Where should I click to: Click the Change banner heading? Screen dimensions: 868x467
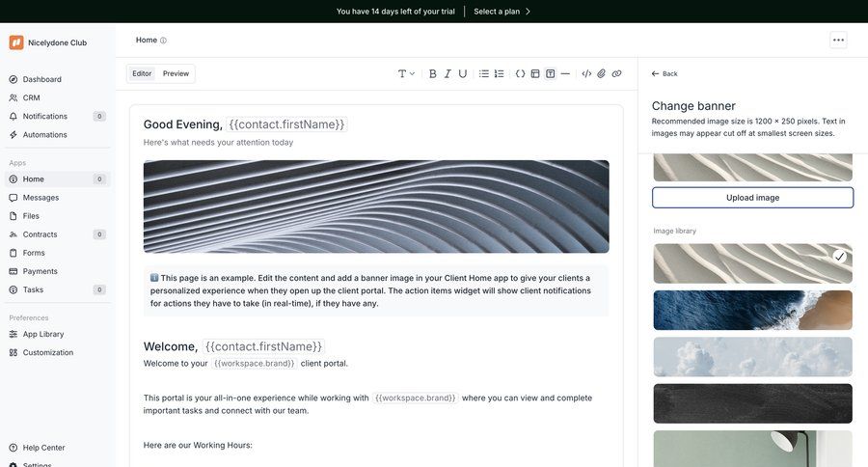point(693,106)
